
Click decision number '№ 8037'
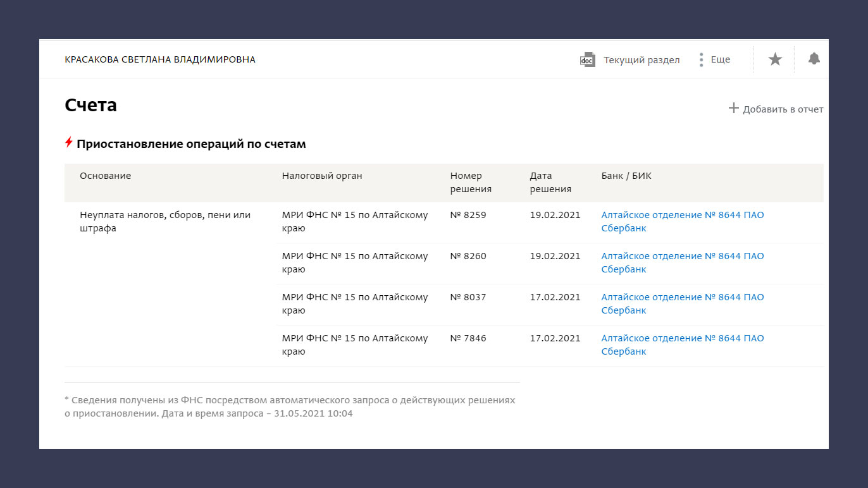[x=468, y=297]
